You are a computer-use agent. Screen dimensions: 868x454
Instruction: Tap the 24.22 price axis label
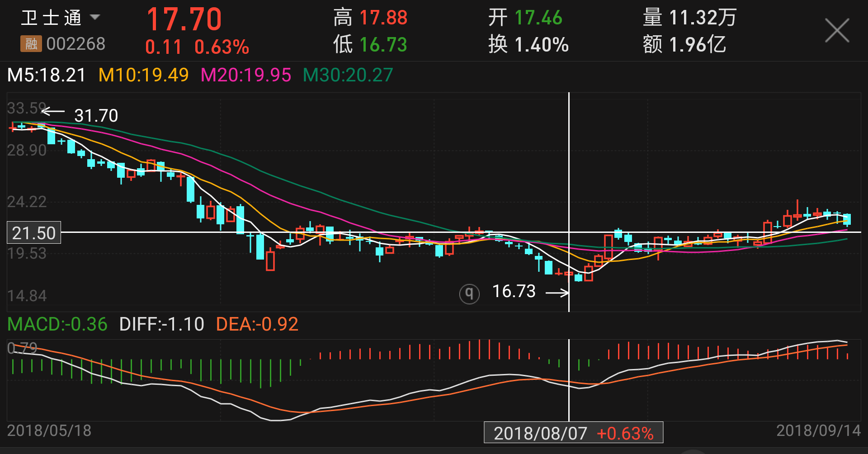point(27,202)
